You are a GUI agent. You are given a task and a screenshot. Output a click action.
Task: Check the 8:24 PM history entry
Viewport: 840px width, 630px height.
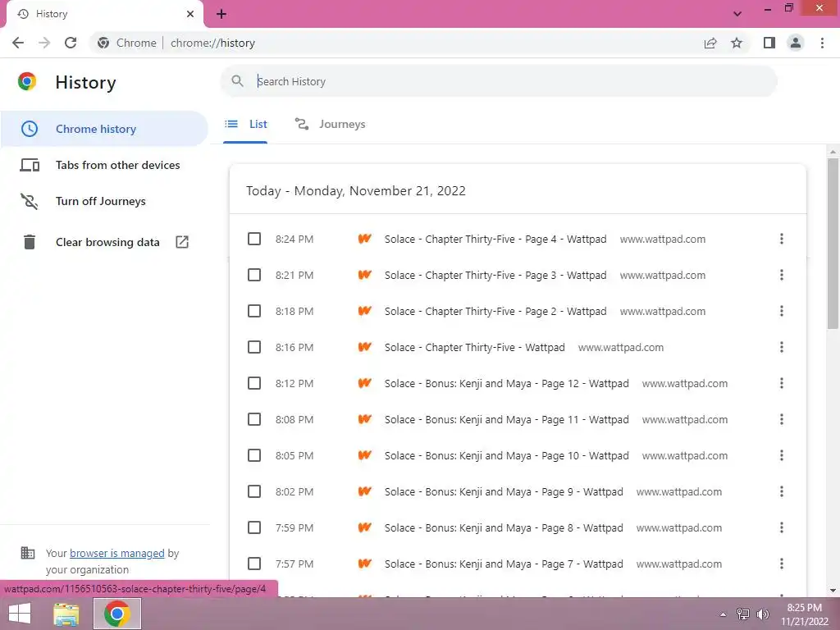pyautogui.click(x=254, y=239)
